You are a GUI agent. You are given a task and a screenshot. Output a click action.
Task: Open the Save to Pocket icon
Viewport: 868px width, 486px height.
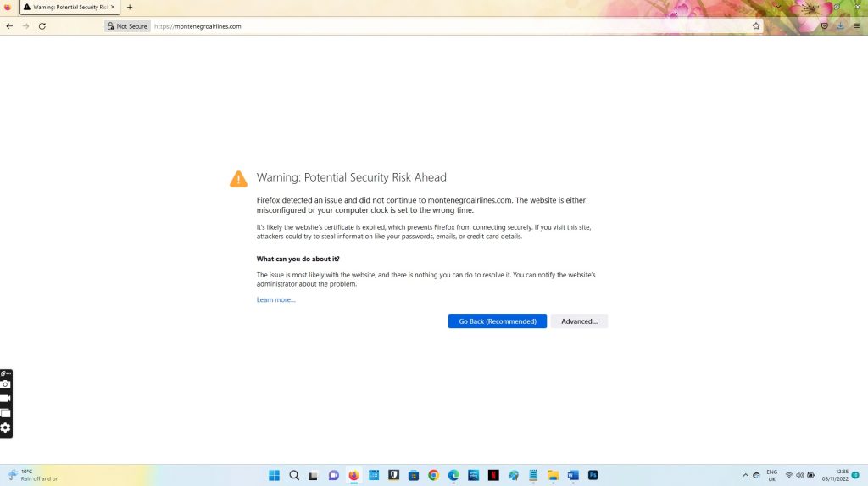(x=824, y=26)
